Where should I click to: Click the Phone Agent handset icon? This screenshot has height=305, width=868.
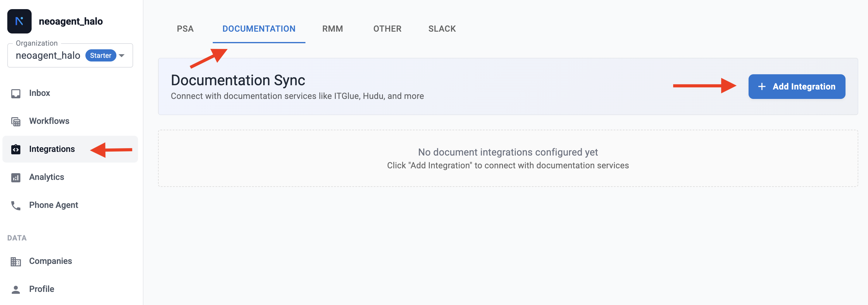pos(16,205)
